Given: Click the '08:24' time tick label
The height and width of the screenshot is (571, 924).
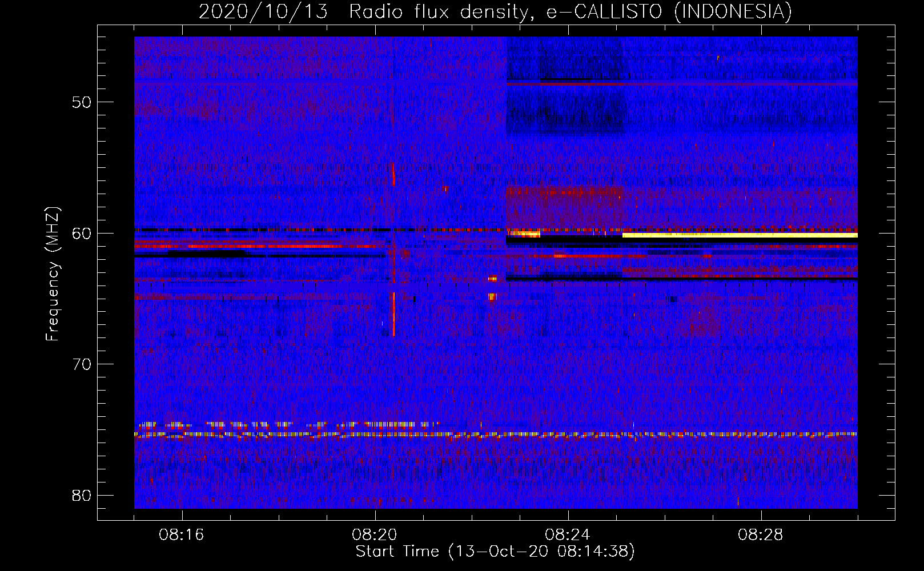Looking at the screenshot, I should coord(568,534).
